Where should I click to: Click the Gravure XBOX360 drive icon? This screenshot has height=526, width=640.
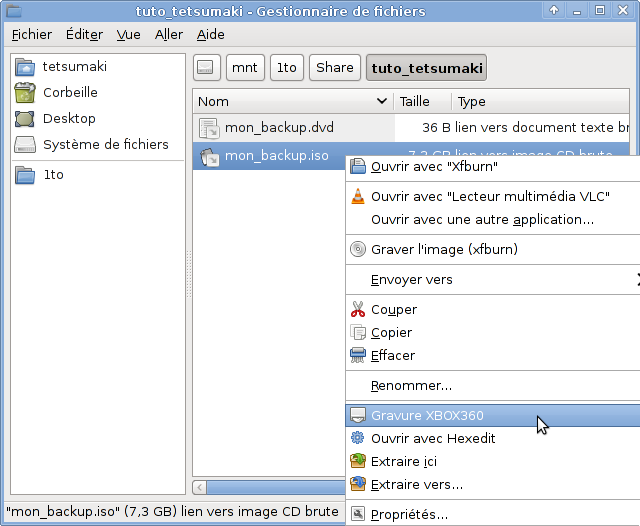(358, 415)
